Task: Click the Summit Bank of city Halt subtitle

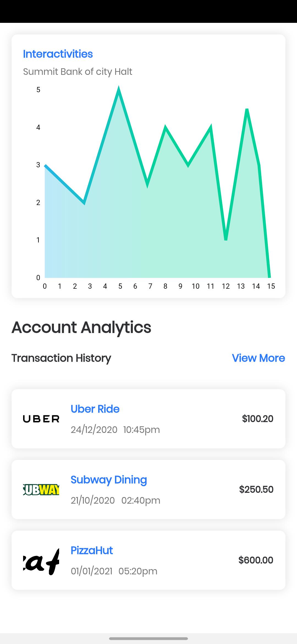Action: 78,72
